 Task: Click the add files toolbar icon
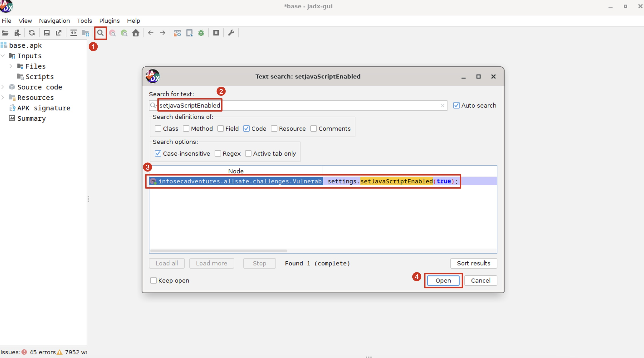coord(17,33)
